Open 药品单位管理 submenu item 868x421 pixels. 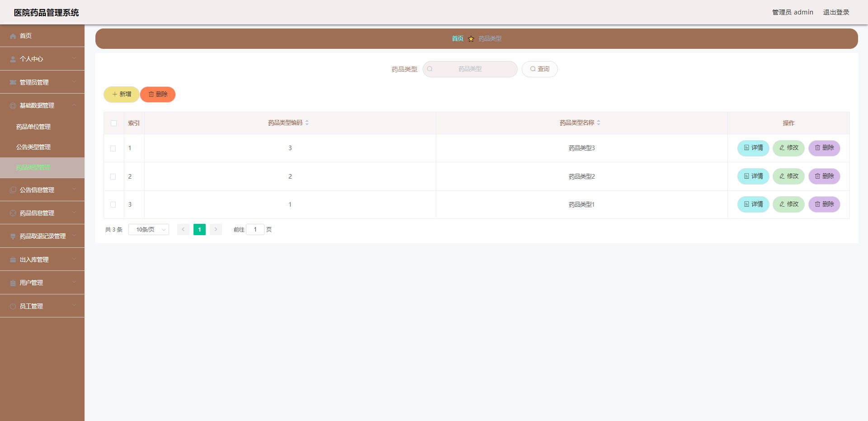42,127
